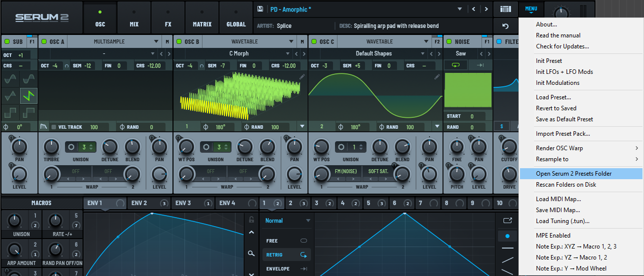Enable the VEL TRACK checkbox
644x276 pixels.
coord(54,127)
